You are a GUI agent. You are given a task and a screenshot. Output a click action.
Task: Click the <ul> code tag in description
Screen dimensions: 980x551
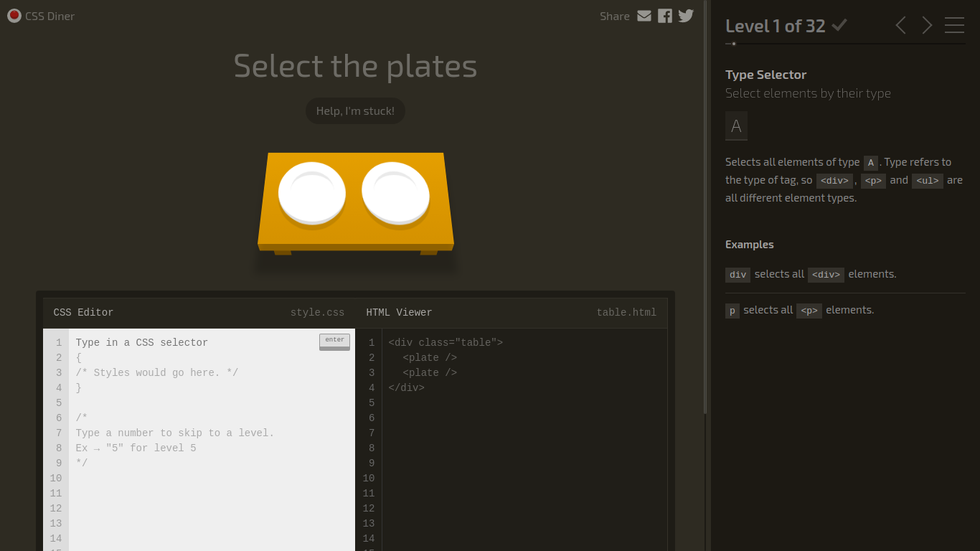(927, 181)
